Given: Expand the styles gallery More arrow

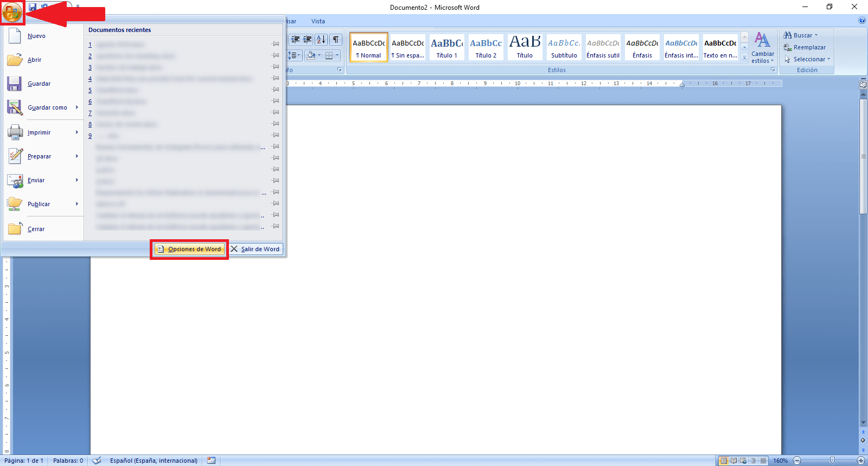Looking at the screenshot, I should click(744, 58).
